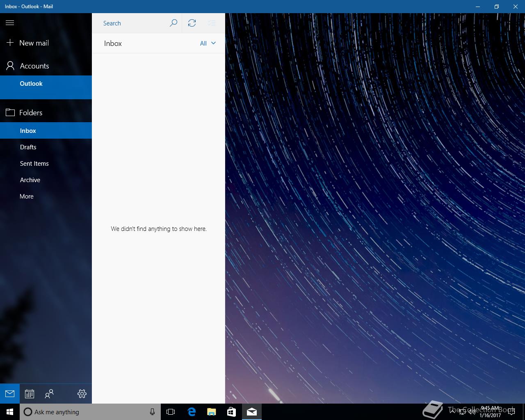
Task: Open Windows Store from taskbar
Action: (232, 412)
